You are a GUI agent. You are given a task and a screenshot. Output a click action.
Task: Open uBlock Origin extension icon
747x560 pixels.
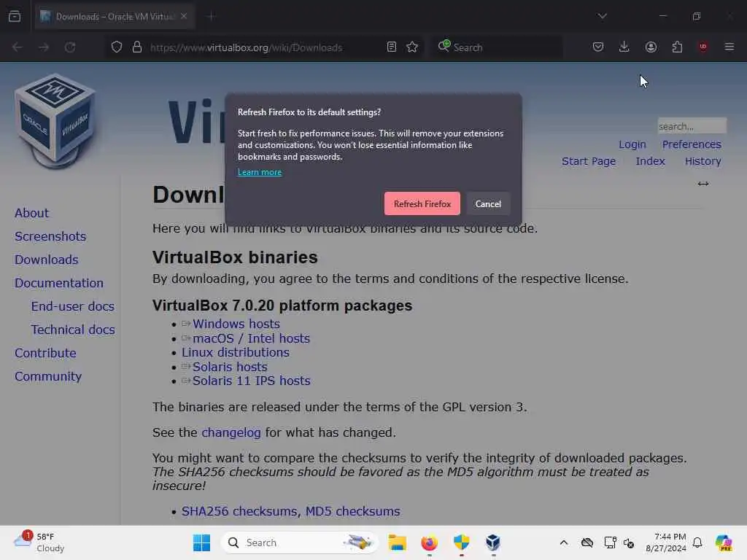pyautogui.click(x=703, y=47)
